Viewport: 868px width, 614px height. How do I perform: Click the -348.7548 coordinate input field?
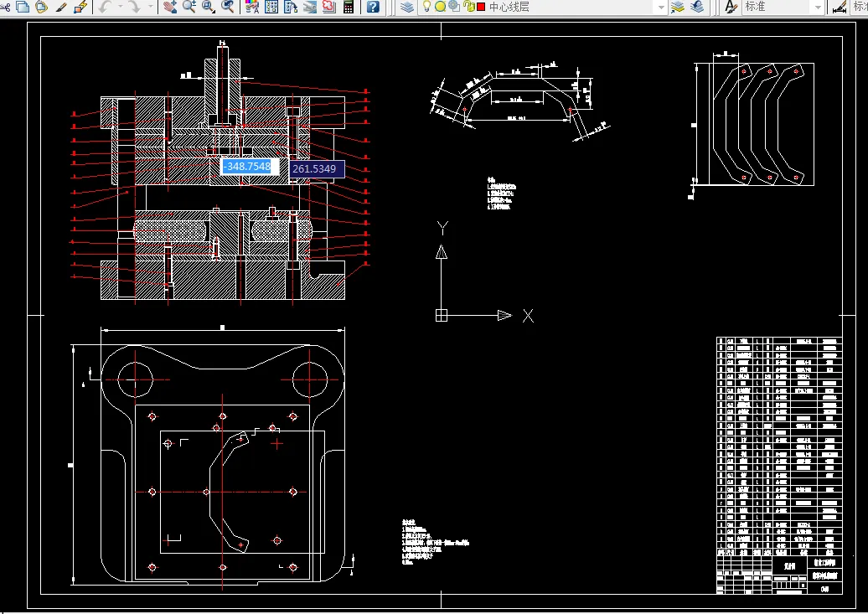(x=249, y=167)
